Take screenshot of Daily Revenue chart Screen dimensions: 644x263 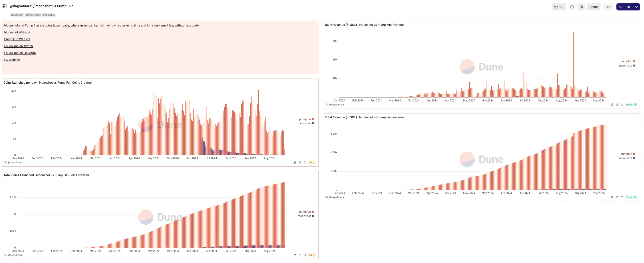tap(617, 105)
